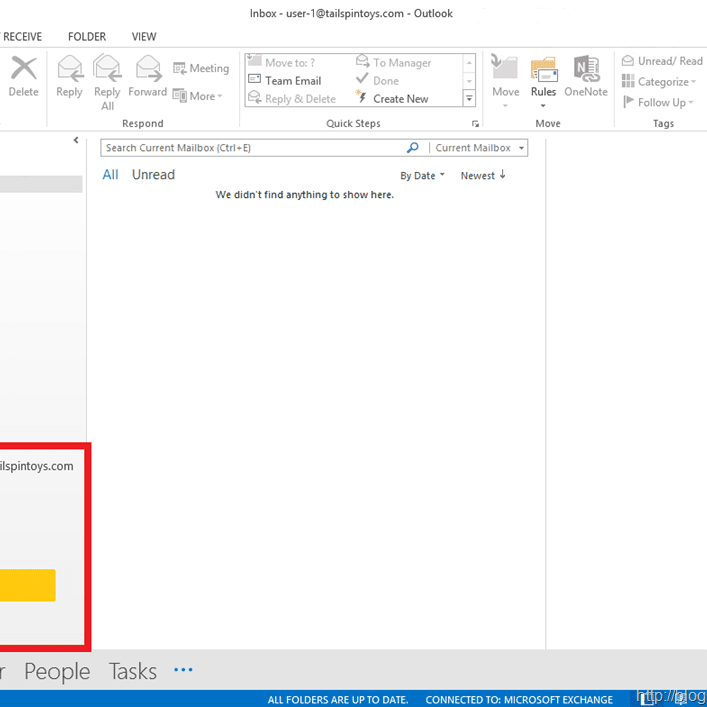Open the SEND / RECEIVE ribbon tab

pos(21,37)
